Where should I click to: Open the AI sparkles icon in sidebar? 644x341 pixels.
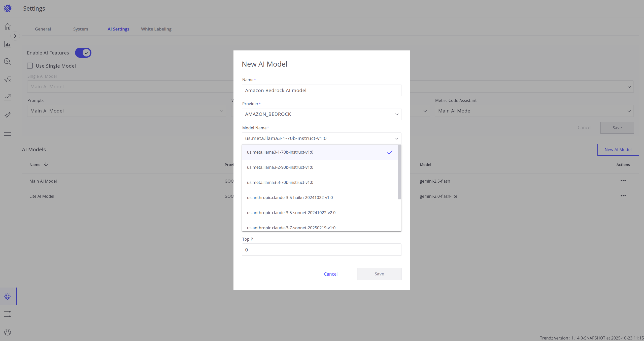click(8, 115)
